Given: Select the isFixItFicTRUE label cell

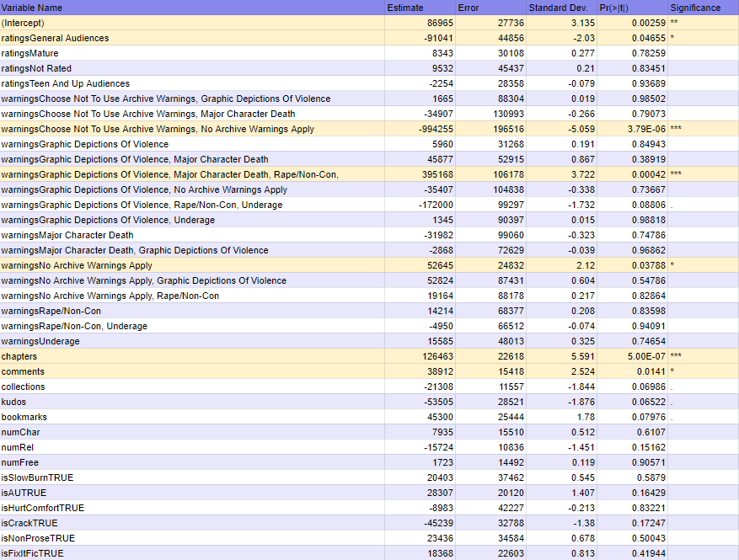Looking at the screenshot, I should pyautogui.click(x=192, y=553).
